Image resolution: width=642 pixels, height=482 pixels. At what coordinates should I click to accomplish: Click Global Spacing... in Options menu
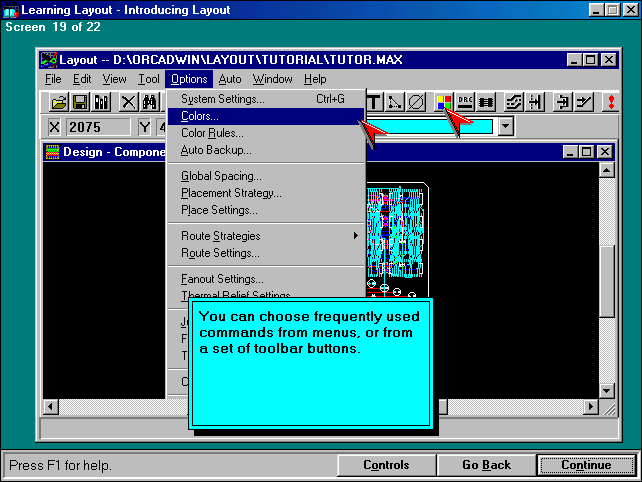coord(221,176)
